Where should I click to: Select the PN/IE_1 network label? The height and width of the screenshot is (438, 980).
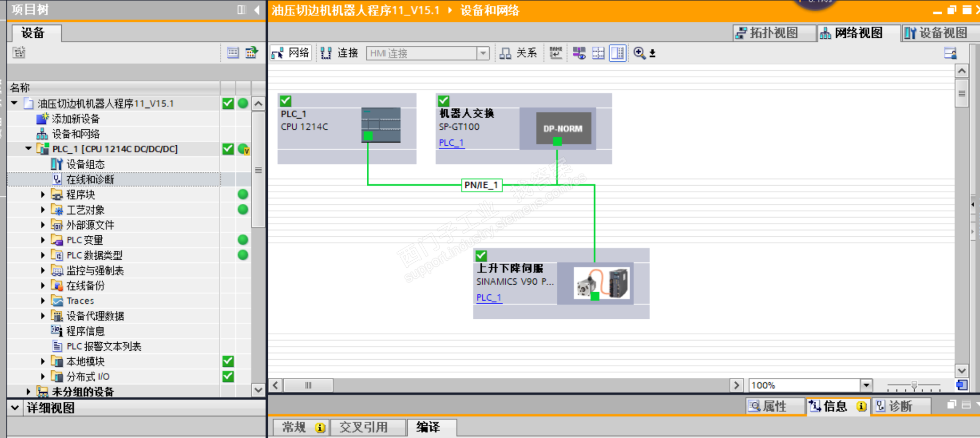[x=481, y=185]
